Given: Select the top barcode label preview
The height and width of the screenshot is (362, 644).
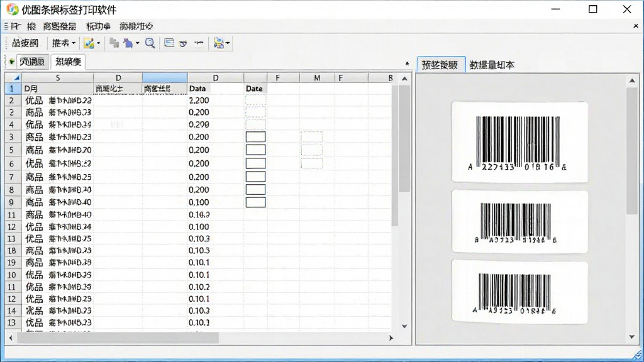Looking at the screenshot, I should (x=519, y=141).
